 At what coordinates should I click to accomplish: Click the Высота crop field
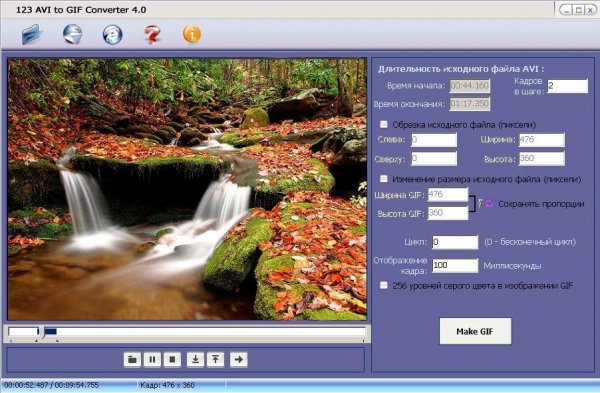[541, 158]
